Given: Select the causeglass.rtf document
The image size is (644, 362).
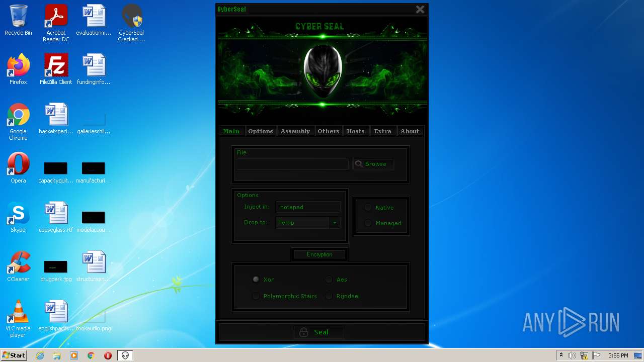Looking at the screenshot, I should pos(56,218).
